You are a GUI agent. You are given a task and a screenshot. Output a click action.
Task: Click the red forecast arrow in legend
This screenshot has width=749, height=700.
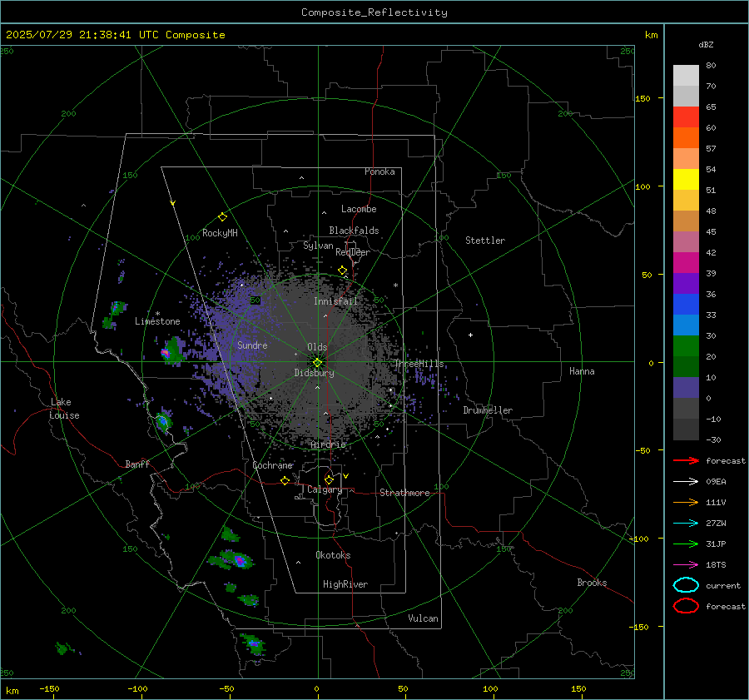pos(686,460)
